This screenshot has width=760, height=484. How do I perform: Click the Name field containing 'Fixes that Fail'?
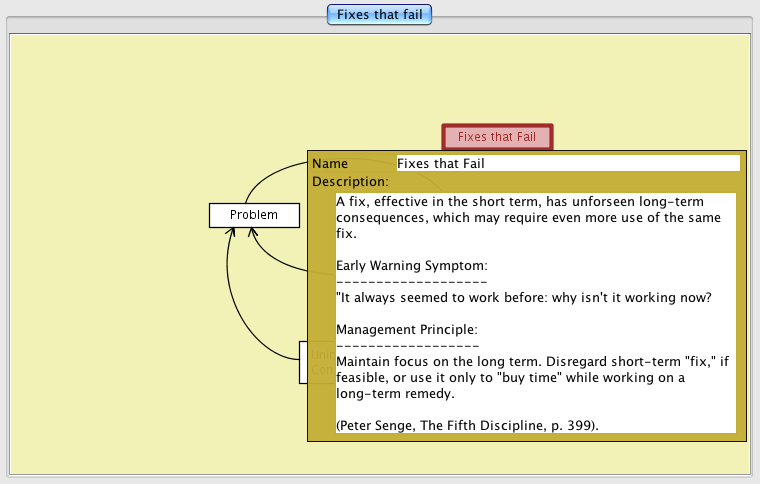tap(567, 163)
